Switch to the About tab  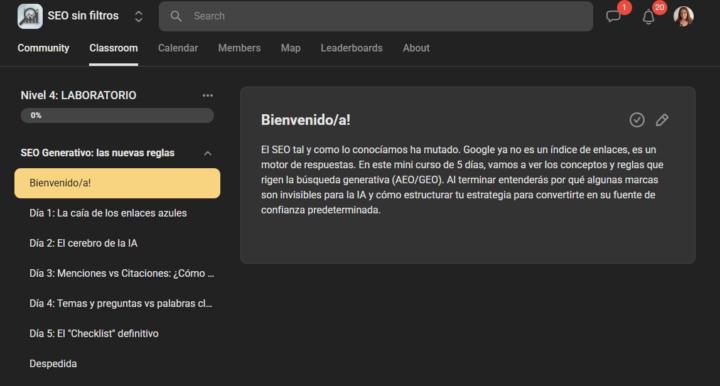point(416,48)
